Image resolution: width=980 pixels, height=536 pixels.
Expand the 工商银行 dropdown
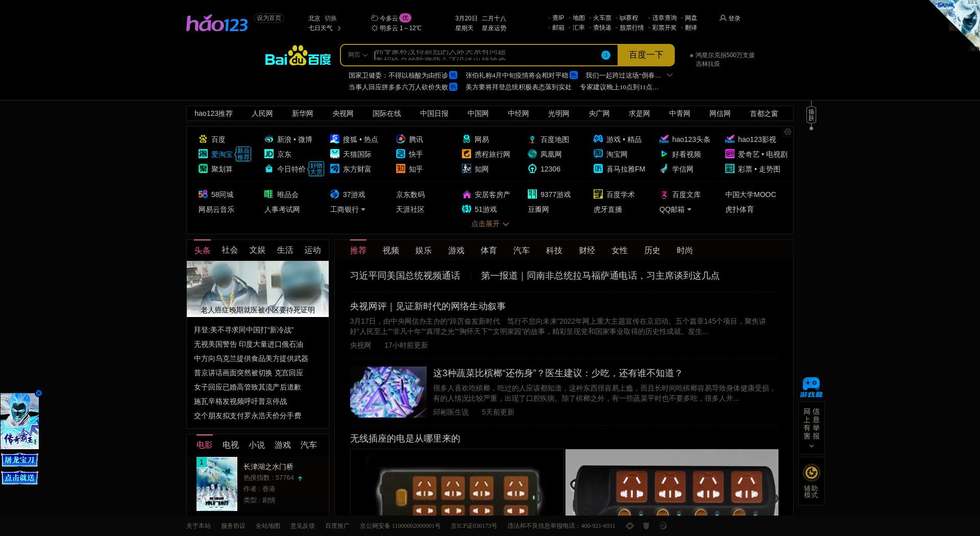tap(363, 210)
